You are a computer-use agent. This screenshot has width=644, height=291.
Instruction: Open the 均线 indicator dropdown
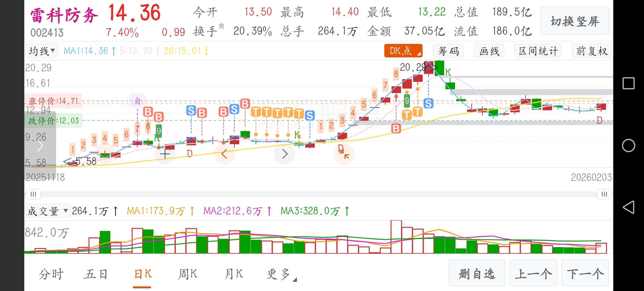[x=42, y=51]
